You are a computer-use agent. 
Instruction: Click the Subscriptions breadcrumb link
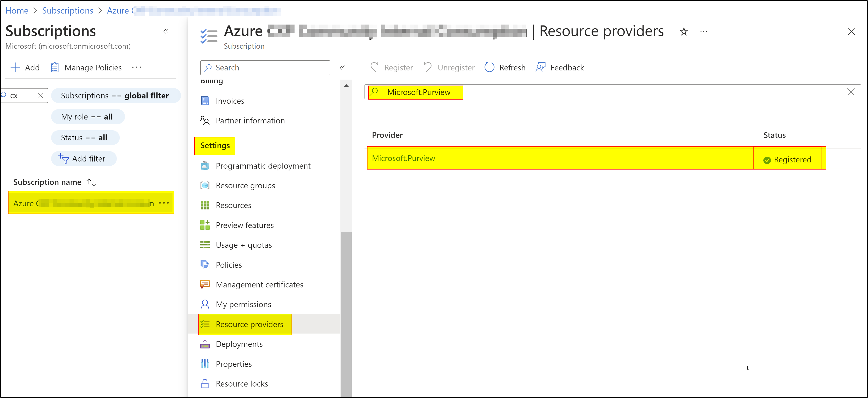tap(67, 11)
